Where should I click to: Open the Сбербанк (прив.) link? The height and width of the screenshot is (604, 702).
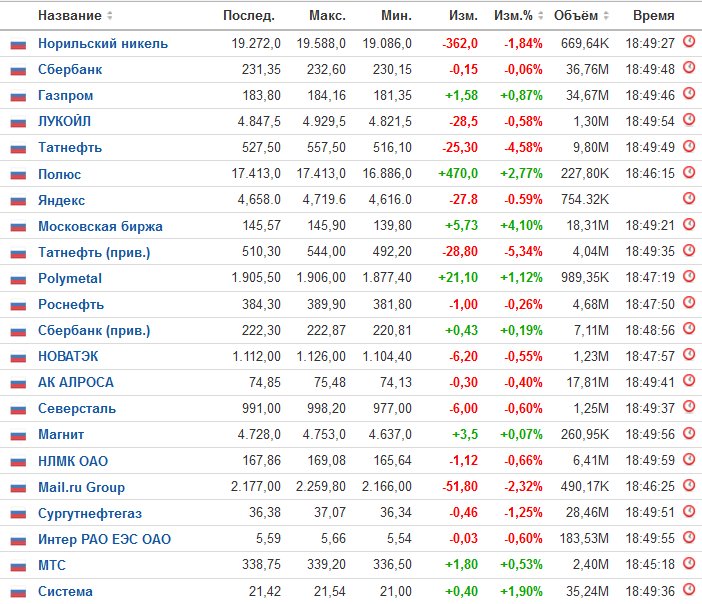[x=94, y=330]
